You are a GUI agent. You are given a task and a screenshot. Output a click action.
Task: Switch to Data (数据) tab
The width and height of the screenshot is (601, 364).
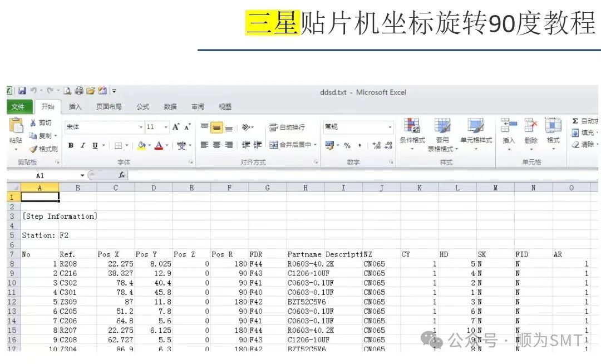pyautogui.click(x=170, y=107)
